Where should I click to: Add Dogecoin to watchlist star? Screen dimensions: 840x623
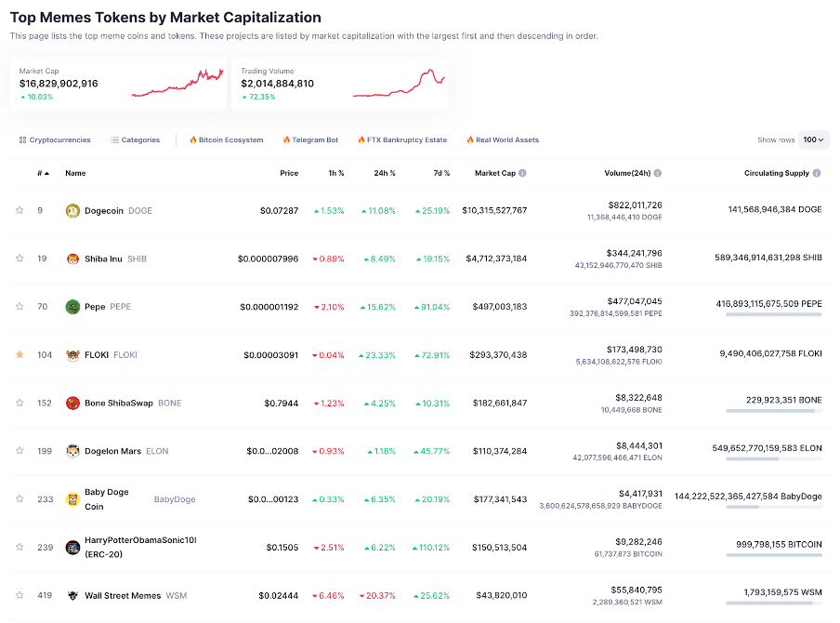20,210
